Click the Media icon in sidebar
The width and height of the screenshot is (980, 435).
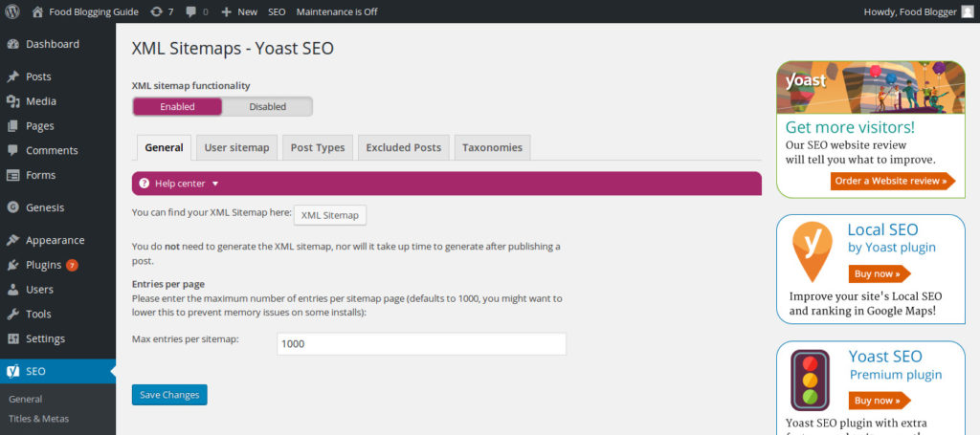click(12, 101)
